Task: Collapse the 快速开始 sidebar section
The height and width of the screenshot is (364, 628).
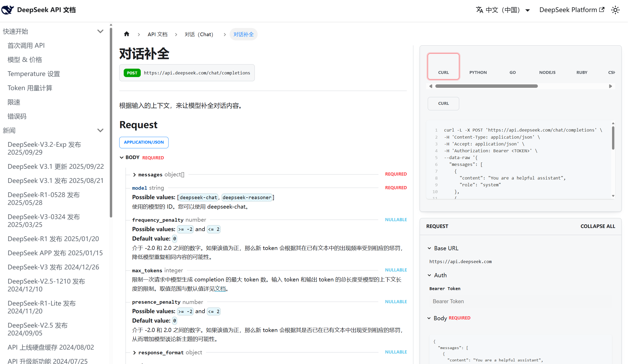Action: coord(100,31)
